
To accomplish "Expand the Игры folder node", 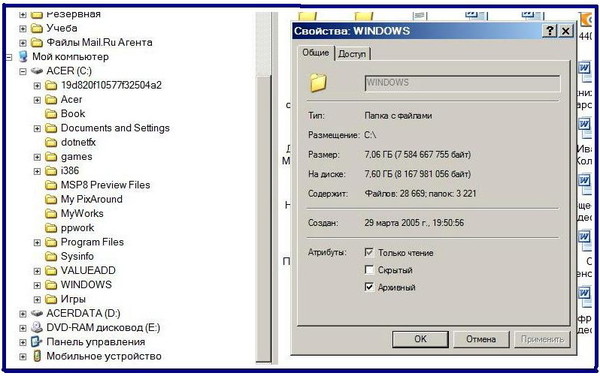I will (37, 299).
